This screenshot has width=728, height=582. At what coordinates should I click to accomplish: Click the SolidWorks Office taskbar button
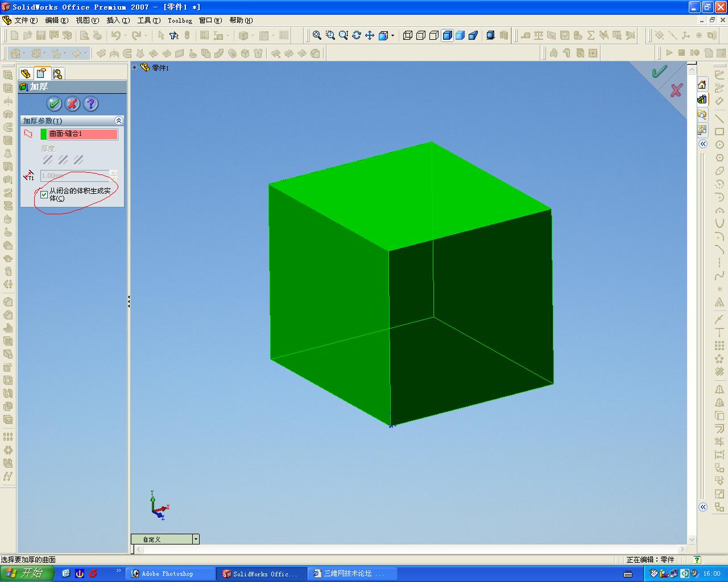tap(263, 573)
